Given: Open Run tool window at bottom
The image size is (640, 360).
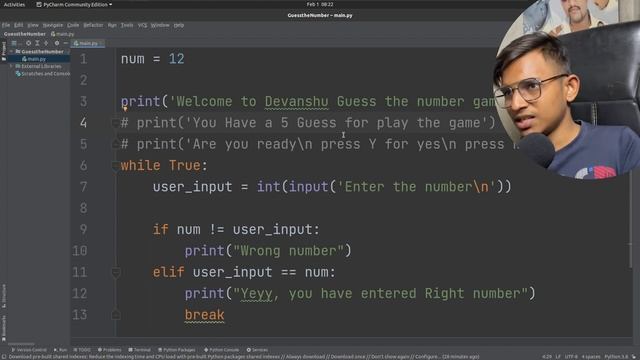Looking at the screenshot, I should [x=60, y=350].
